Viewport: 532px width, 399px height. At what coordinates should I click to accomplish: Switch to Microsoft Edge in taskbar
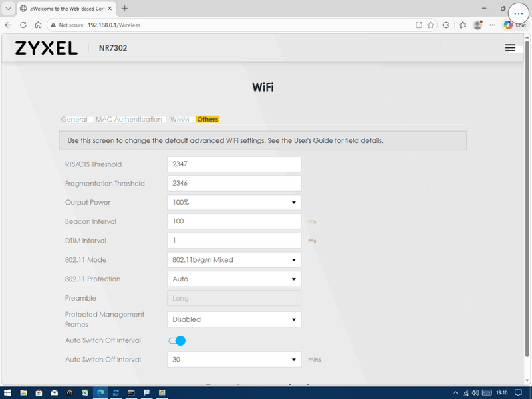pos(100,392)
